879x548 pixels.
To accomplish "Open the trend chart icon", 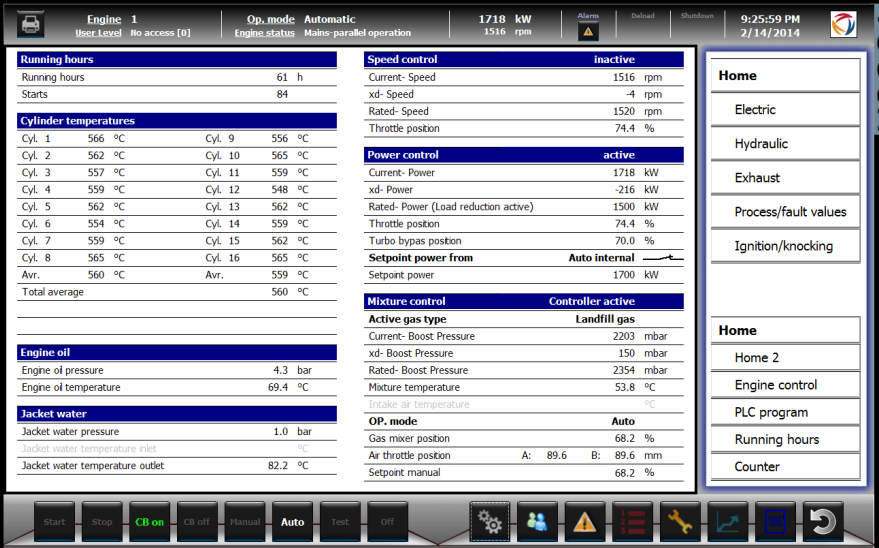I will pyautogui.click(x=728, y=522).
